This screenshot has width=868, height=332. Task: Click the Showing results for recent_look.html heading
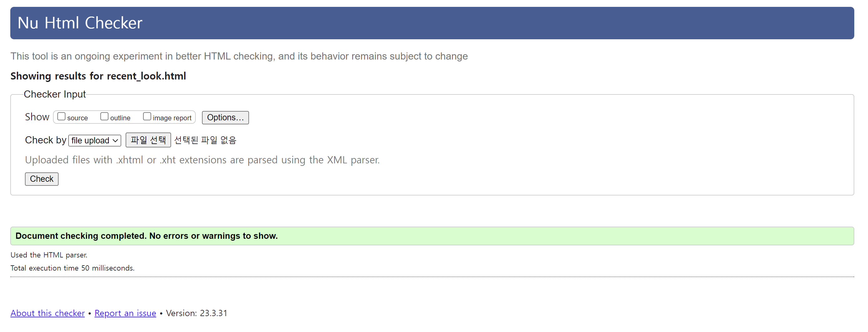(x=98, y=76)
